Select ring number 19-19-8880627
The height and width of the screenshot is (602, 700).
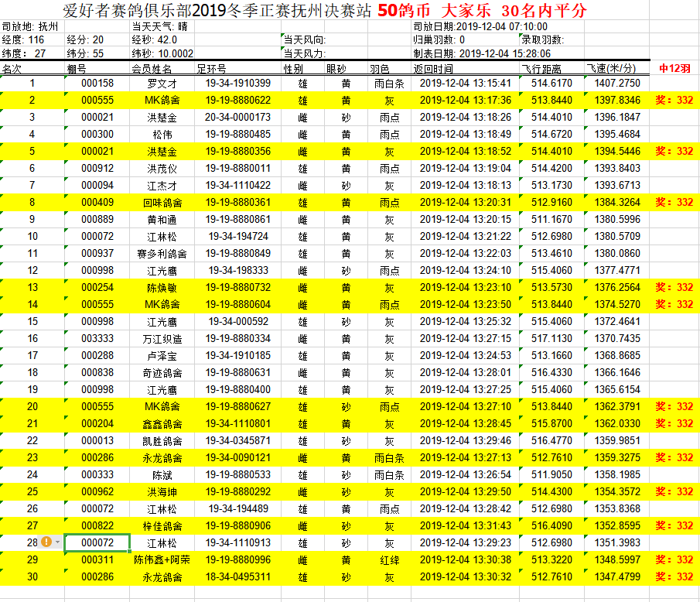point(238,406)
